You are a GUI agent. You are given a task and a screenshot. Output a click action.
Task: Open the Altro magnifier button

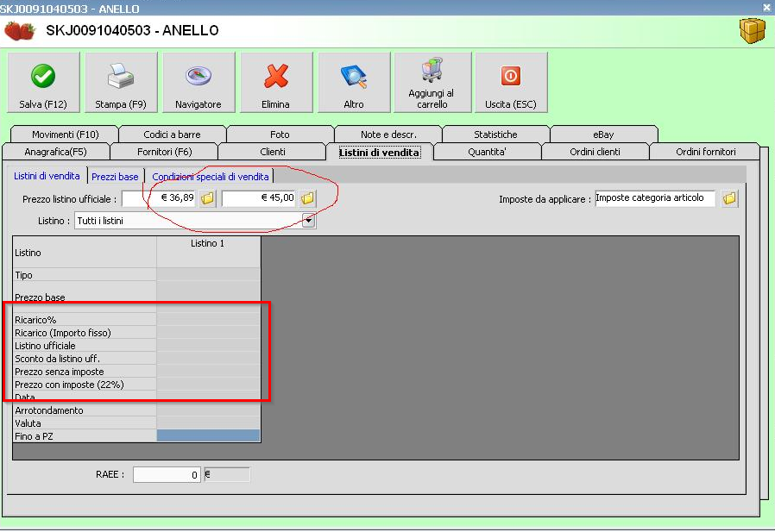pos(354,83)
